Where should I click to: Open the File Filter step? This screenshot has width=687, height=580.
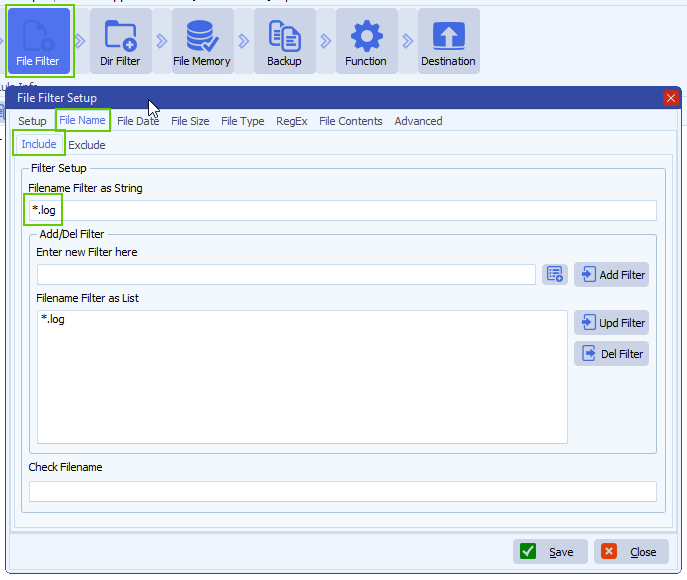[x=39, y=41]
